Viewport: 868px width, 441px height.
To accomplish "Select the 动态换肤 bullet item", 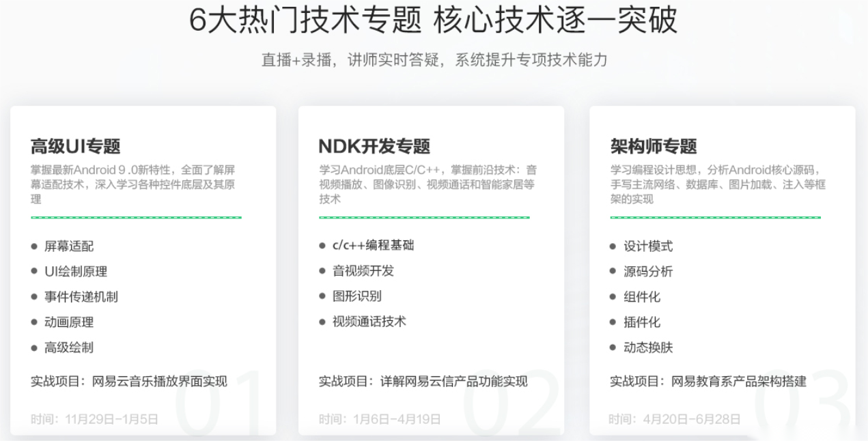I will 648,347.
